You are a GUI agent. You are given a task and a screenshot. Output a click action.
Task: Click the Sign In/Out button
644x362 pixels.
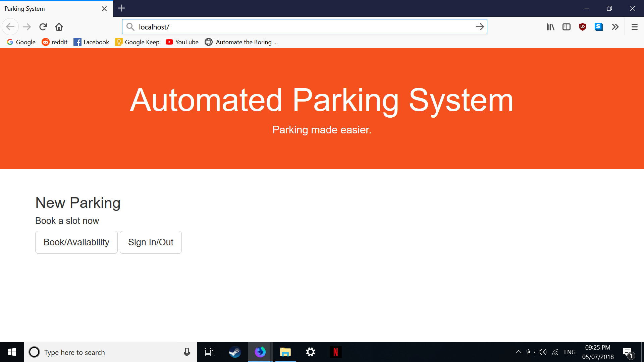pyautogui.click(x=151, y=242)
